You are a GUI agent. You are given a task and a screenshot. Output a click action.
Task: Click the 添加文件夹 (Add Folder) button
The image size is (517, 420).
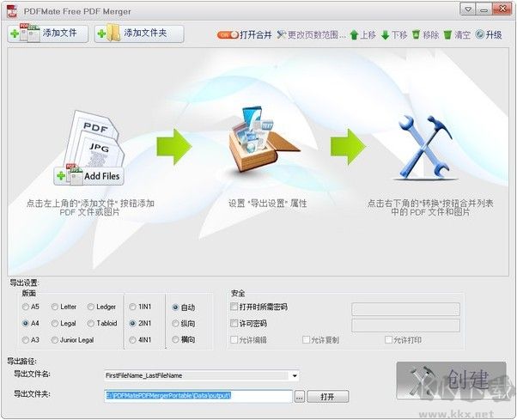(139, 33)
